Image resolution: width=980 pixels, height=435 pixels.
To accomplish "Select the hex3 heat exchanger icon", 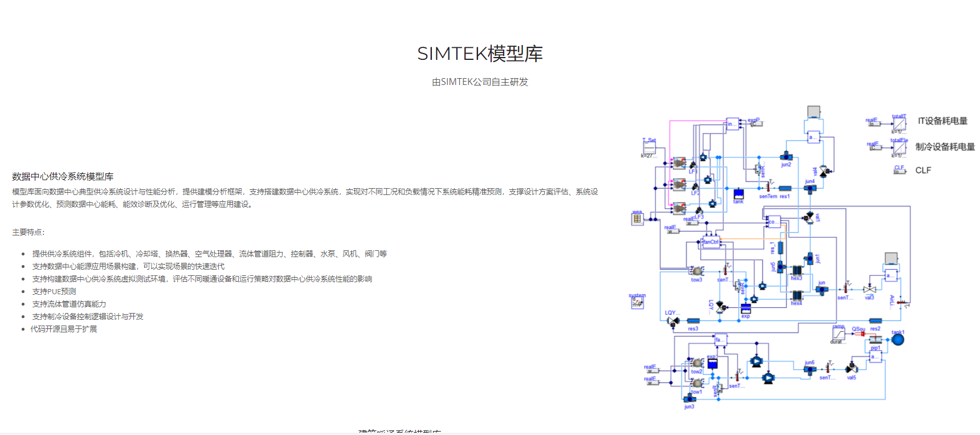I will point(797,270).
